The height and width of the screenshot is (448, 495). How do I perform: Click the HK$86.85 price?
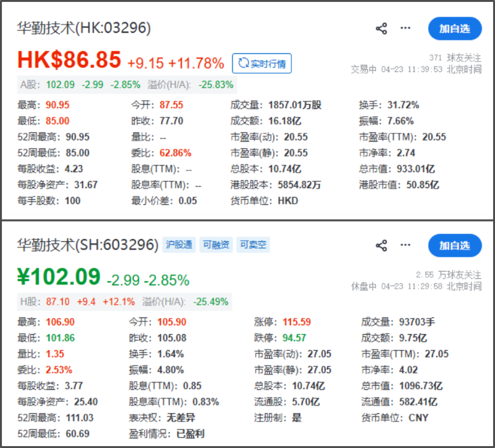click(x=69, y=61)
